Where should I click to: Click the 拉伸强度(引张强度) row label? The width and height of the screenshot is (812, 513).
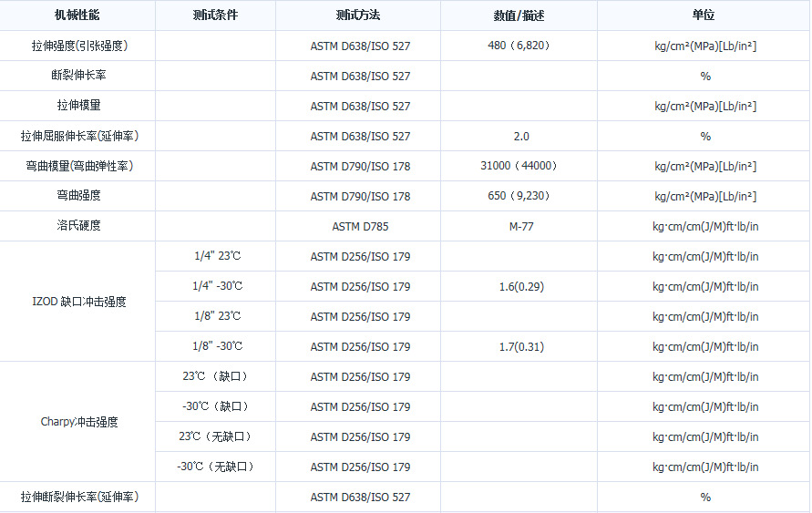[78, 46]
